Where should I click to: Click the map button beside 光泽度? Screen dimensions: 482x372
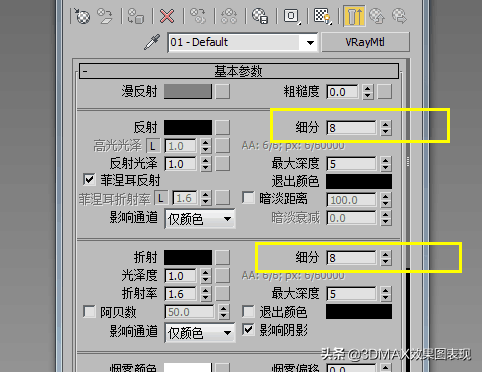(x=222, y=276)
